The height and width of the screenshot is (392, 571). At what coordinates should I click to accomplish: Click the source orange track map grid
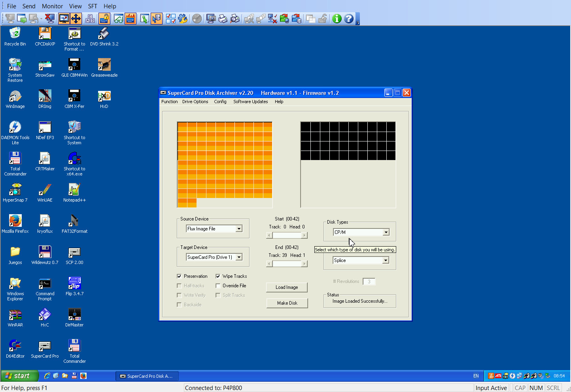point(225,165)
